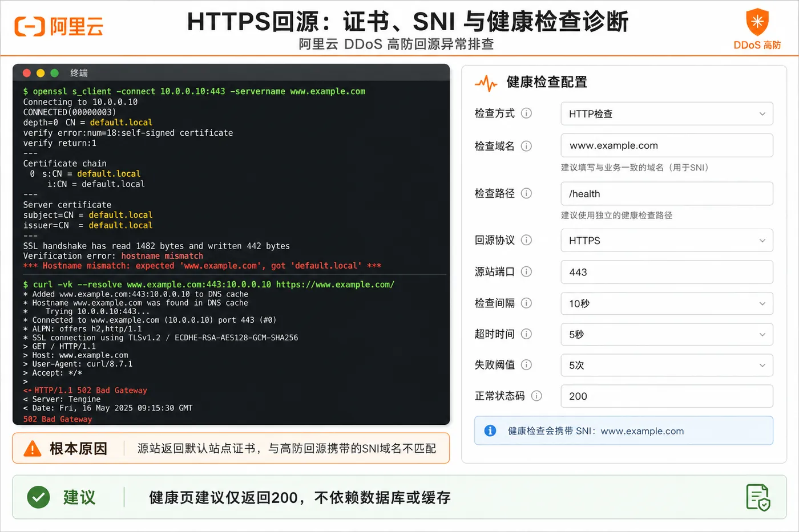Click the red '*** Hostname mismatch' line
799x532 pixels.
202,266
